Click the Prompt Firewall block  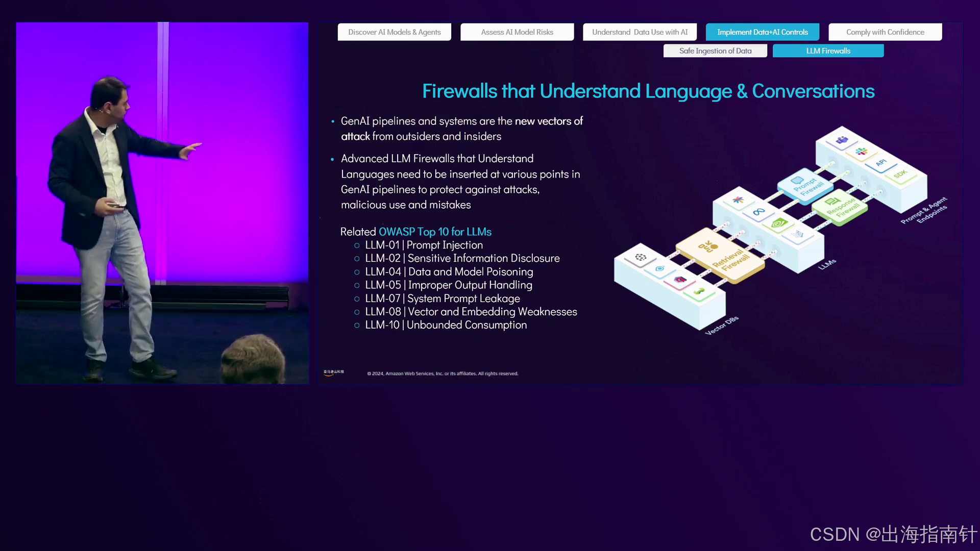[805, 185]
